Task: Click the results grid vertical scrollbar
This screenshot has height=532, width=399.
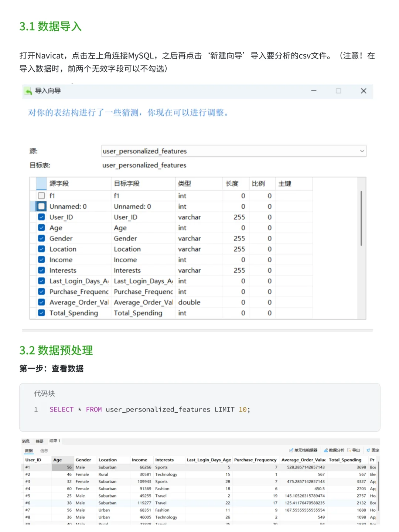Action: [x=378, y=486]
